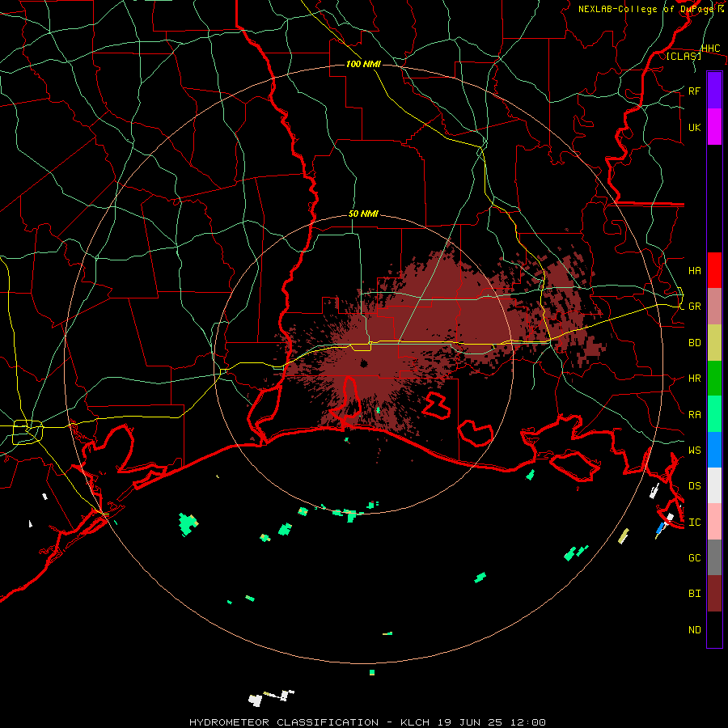Viewport: 728px width, 728px height.
Task: Click the RA legend label
Action: (694, 415)
